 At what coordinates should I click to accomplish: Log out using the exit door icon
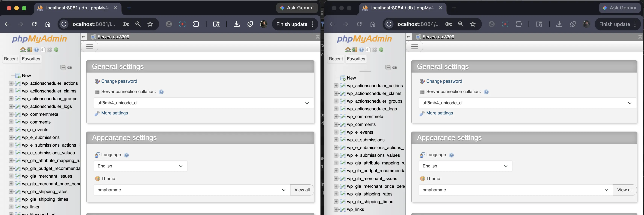click(x=29, y=49)
